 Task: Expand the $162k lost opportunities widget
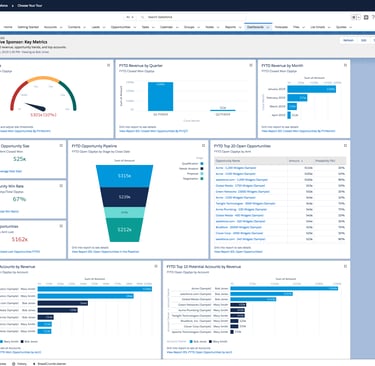[61, 226]
